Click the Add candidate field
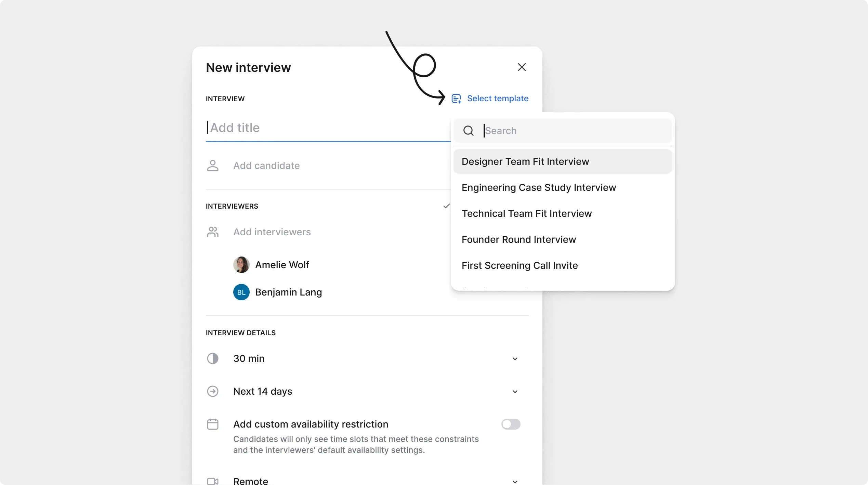868x485 pixels. (x=266, y=166)
